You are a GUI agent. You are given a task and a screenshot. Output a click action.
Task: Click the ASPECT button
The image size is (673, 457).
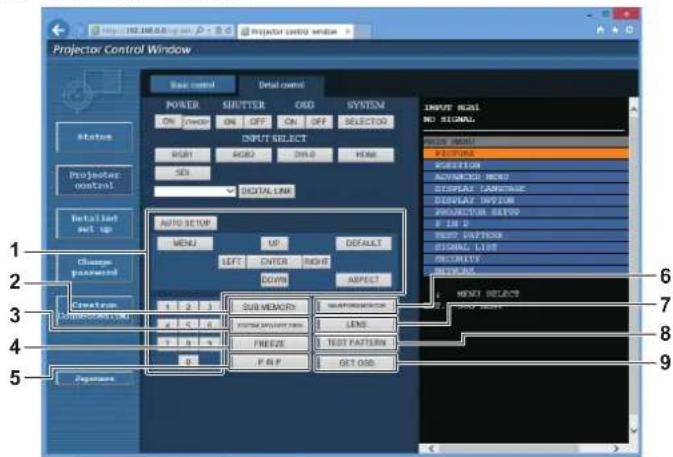coord(364,280)
